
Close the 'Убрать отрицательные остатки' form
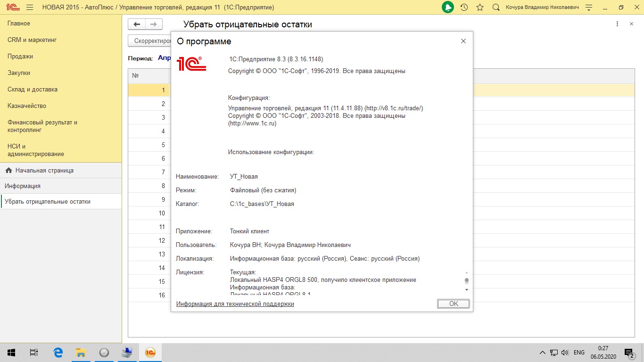632,24
